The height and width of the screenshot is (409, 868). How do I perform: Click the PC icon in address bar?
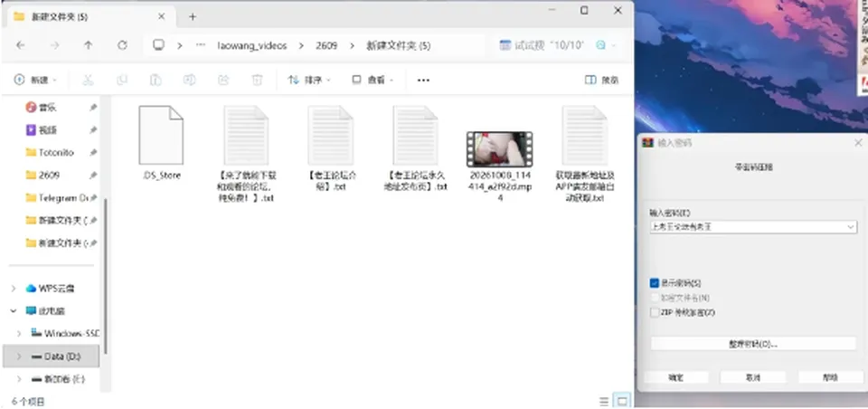[159, 45]
